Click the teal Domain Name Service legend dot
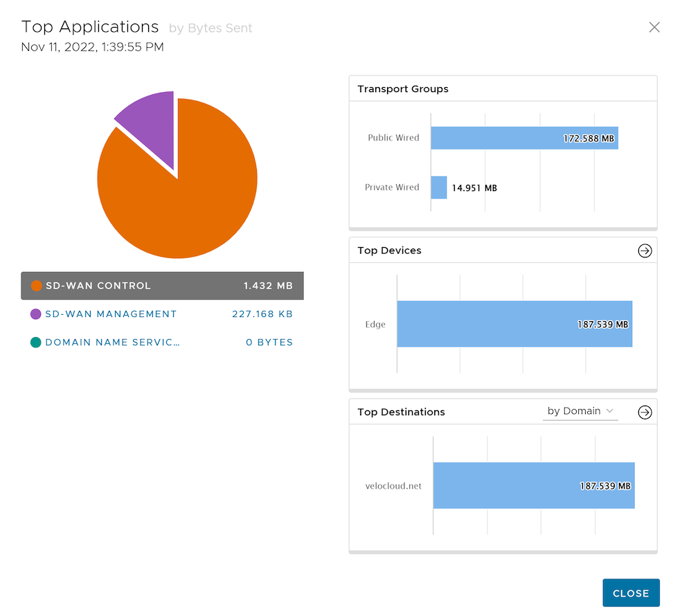The width and height of the screenshot is (673, 616). point(36,343)
